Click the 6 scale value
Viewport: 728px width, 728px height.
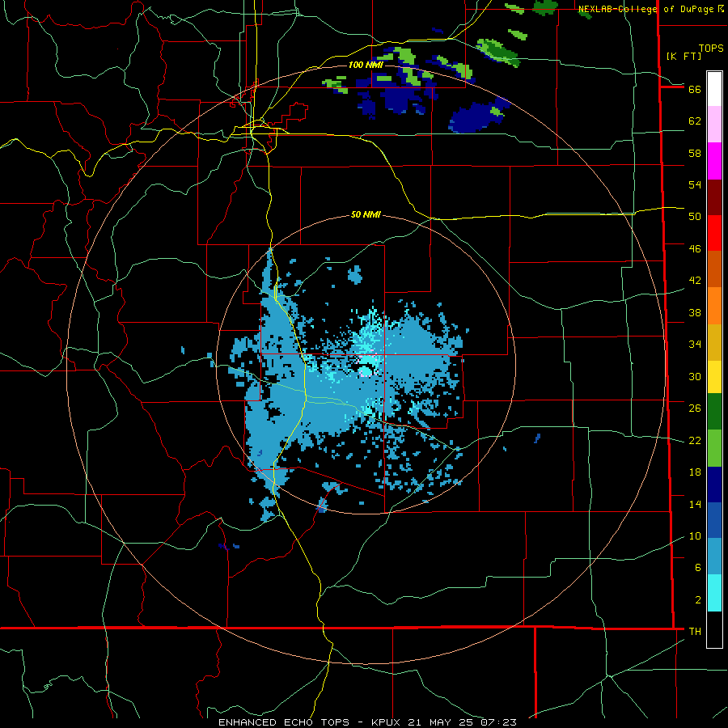(698, 568)
